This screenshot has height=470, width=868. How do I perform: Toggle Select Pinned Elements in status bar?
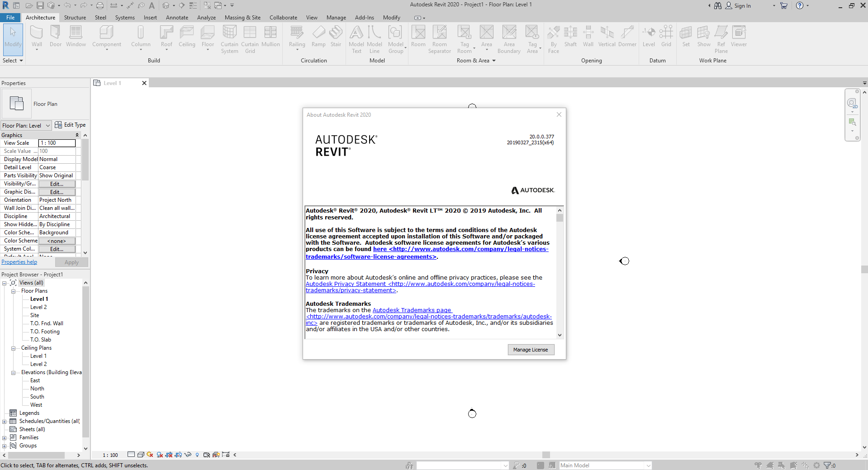pos(782,465)
